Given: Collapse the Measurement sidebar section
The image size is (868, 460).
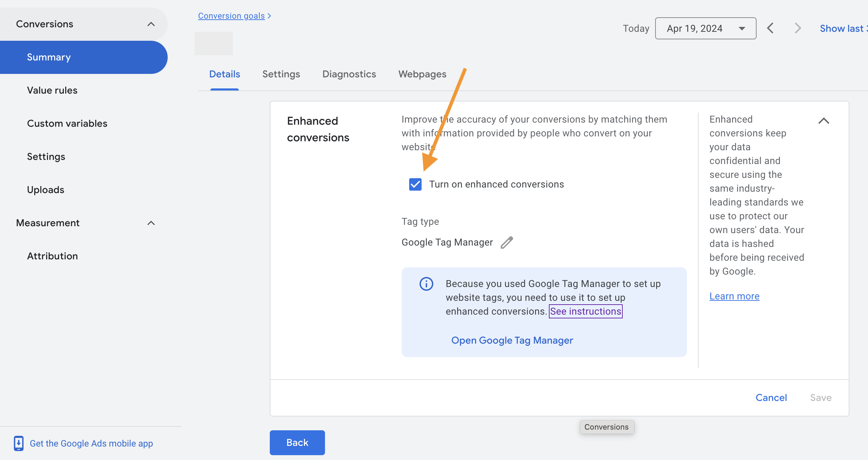Looking at the screenshot, I should click(151, 223).
